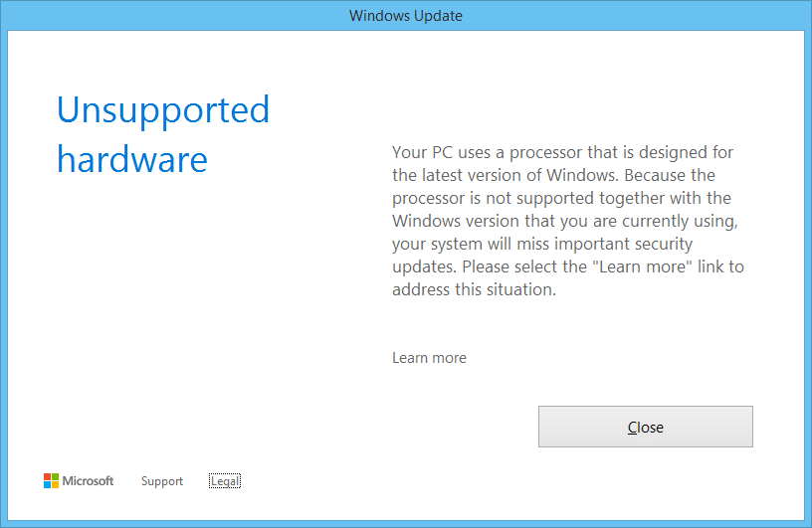Click the line starting "Windows version that you"
Viewport: 812px width, 528px height.
point(563,221)
